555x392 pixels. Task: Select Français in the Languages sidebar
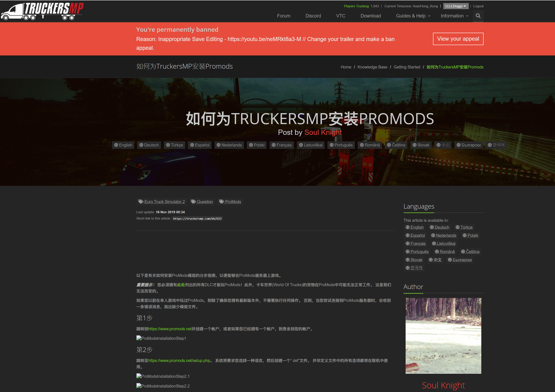tap(416, 244)
